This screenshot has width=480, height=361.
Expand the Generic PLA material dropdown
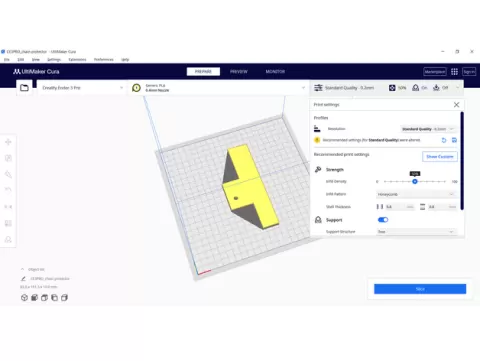click(x=218, y=88)
